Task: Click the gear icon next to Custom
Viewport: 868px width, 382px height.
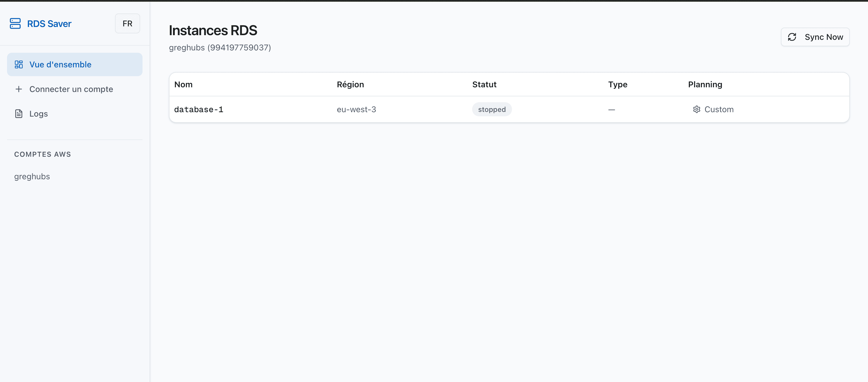Action: pyautogui.click(x=696, y=109)
